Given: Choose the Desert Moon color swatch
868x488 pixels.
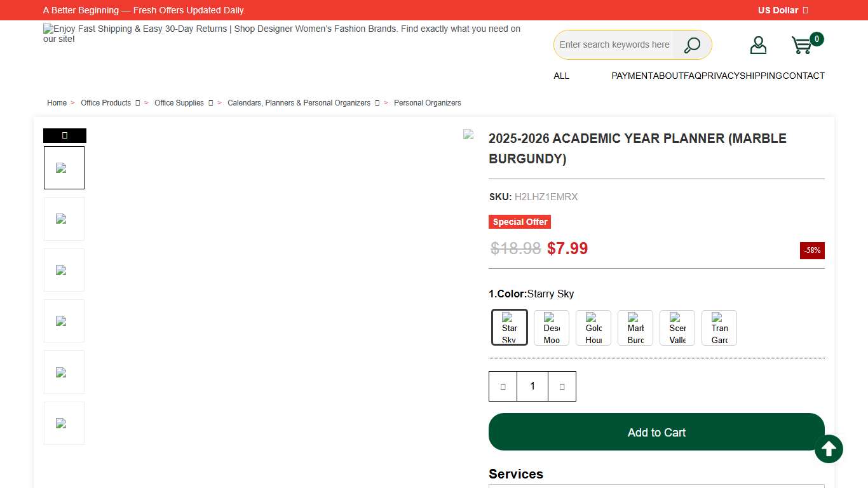Looking at the screenshot, I should click(x=552, y=328).
